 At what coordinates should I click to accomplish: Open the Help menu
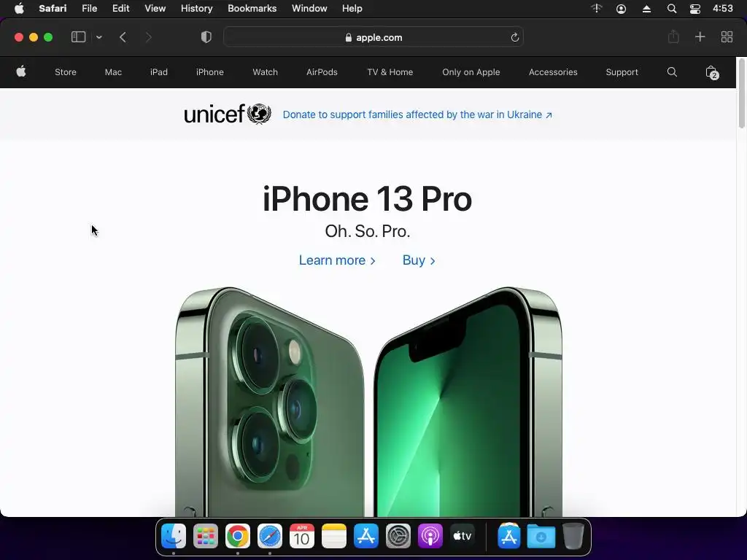click(352, 9)
